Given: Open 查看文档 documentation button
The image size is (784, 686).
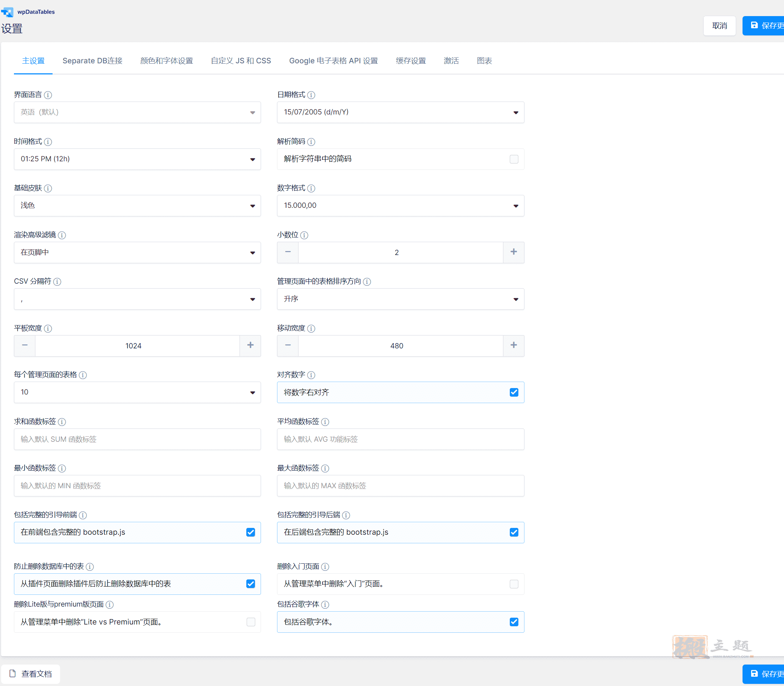Looking at the screenshot, I should point(31,674).
